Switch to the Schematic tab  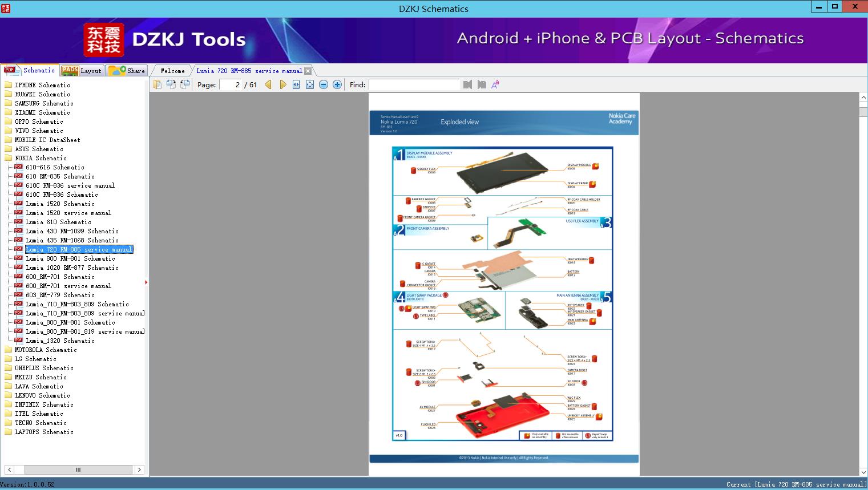pyautogui.click(x=30, y=70)
